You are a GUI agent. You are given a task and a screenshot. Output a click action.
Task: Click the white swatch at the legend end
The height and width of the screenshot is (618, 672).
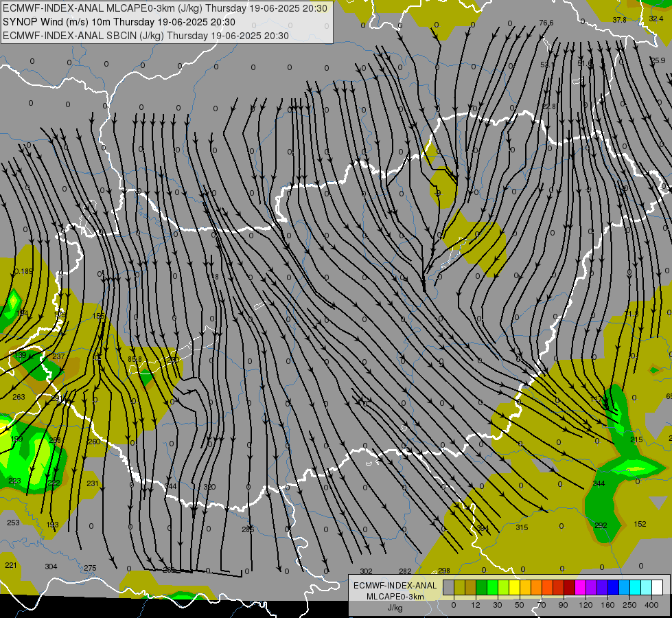657,587
